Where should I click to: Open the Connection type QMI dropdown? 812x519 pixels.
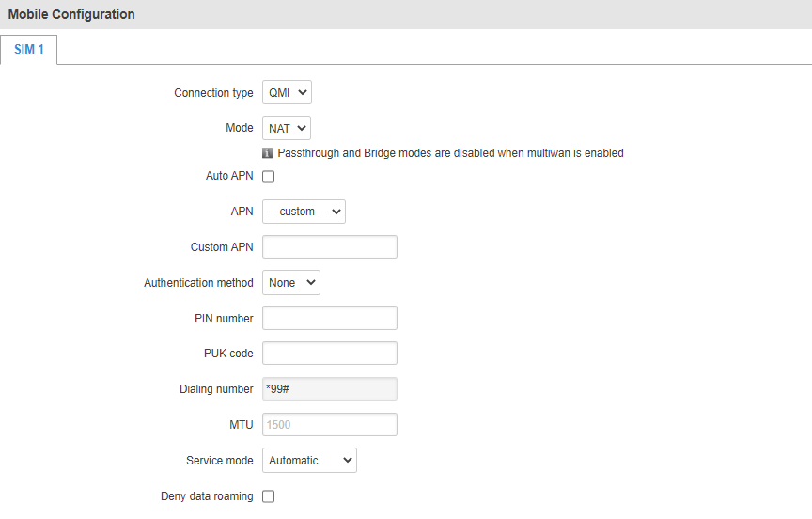click(287, 93)
